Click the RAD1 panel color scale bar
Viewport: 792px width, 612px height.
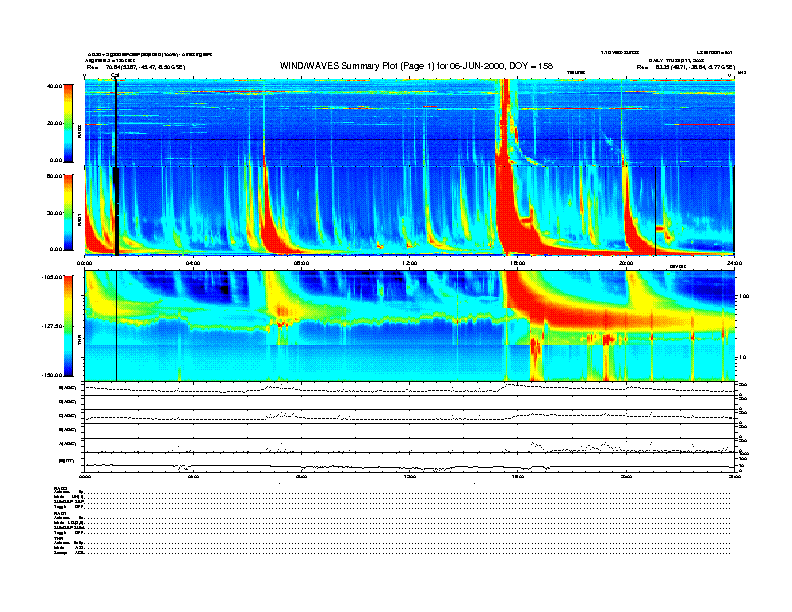click(68, 213)
